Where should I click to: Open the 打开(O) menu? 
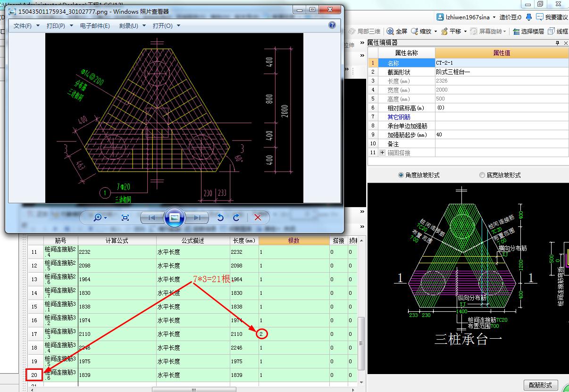tap(166, 26)
